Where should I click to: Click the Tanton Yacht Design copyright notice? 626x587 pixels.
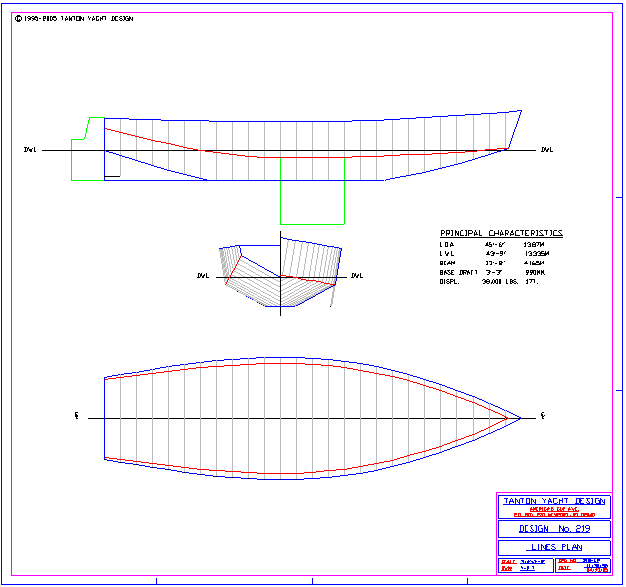click(74, 18)
